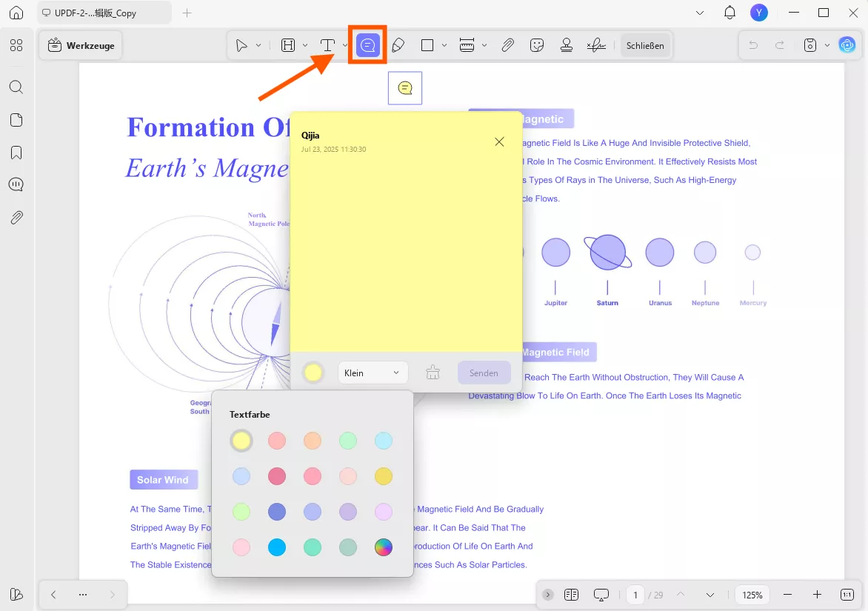868x611 pixels.
Task: Open the bottom-left more options ellipsis
Action: click(x=83, y=595)
